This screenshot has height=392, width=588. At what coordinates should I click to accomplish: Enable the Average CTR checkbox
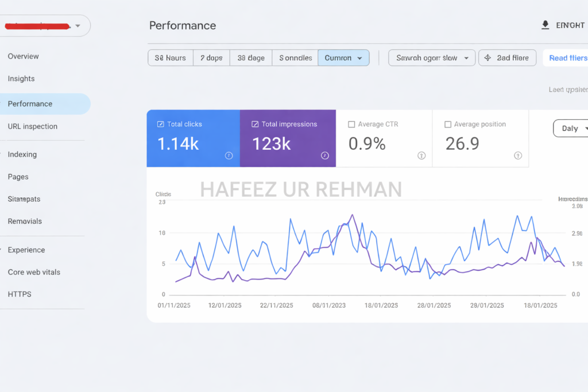(x=351, y=124)
